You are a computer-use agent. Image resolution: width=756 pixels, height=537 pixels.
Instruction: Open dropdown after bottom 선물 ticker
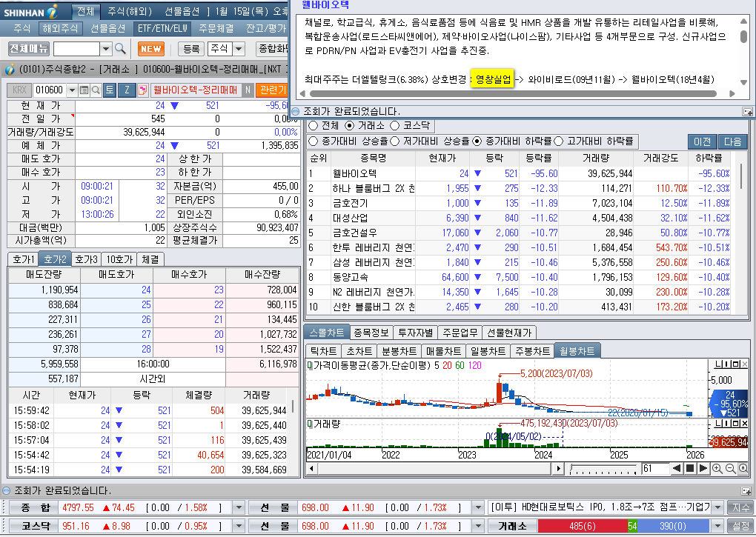(x=477, y=526)
